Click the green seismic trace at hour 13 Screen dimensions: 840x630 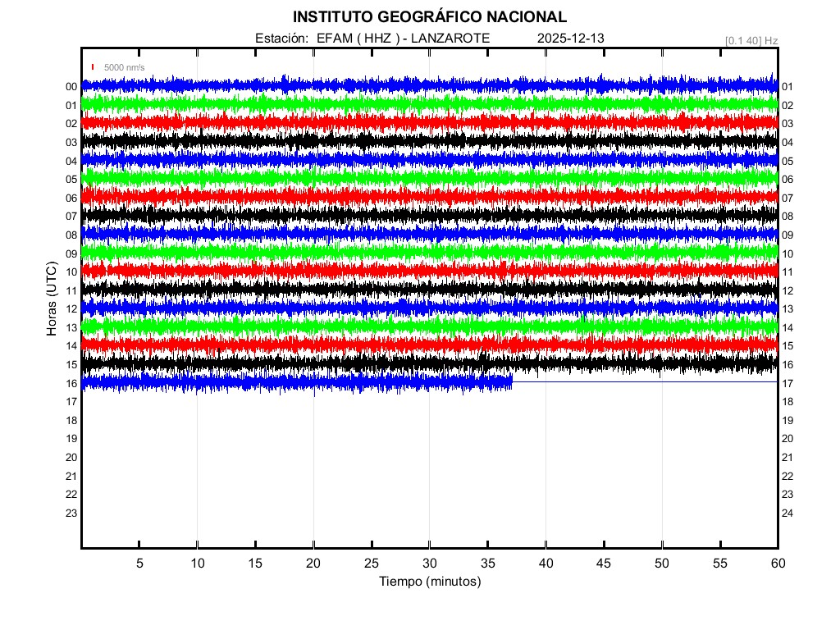click(x=410, y=326)
